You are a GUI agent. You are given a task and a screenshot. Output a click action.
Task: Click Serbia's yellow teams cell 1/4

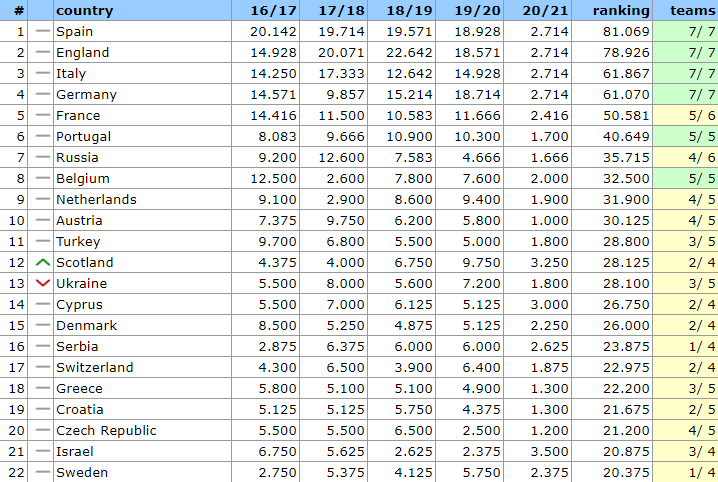(685, 347)
